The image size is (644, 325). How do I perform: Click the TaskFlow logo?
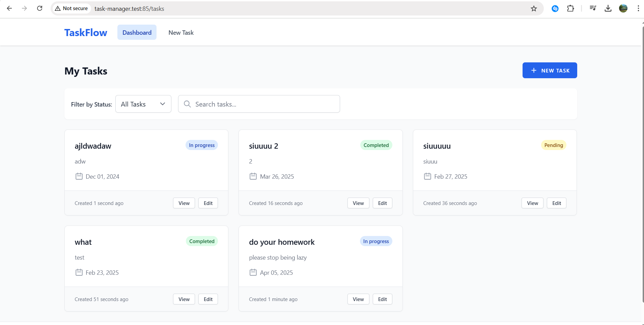pos(86,33)
